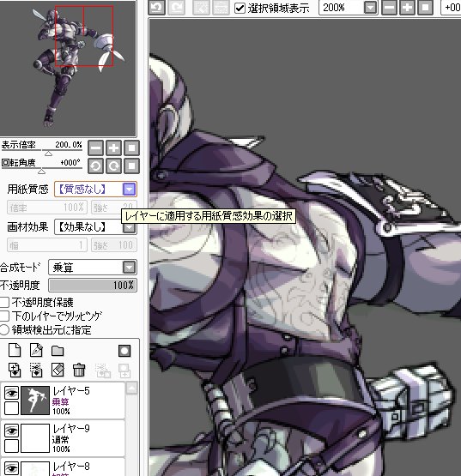Image resolution: width=461 pixels, height=476 pixels.
Task: Select the レイヤー5 name text
Action: [x=71, y=391]
